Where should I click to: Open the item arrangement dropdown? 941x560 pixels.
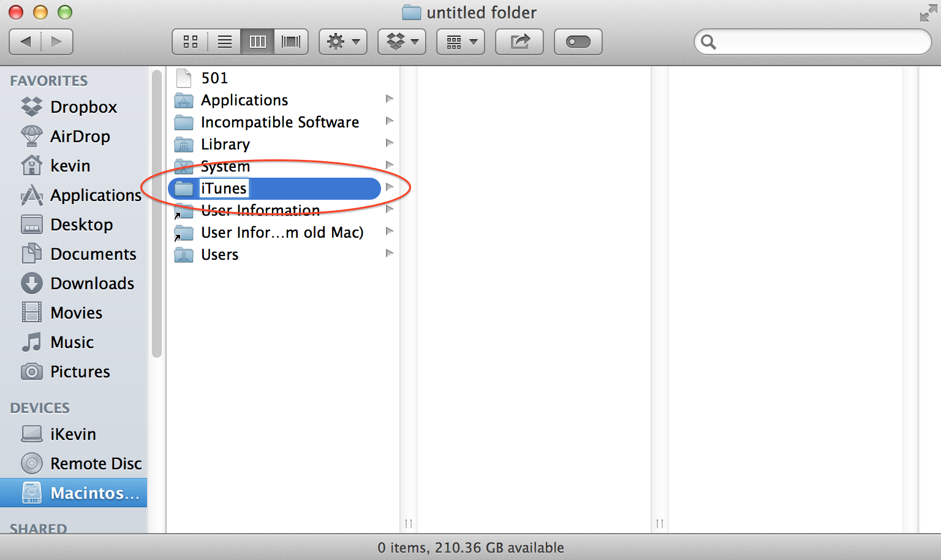(461, 42)
